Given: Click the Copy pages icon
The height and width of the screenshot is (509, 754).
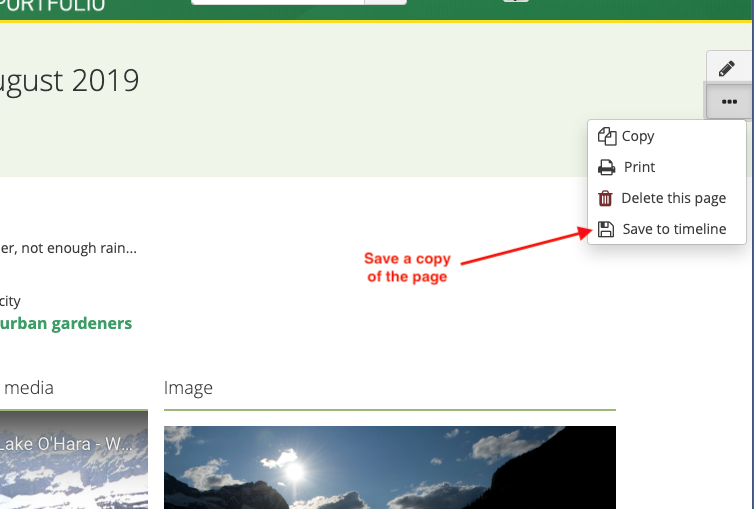Looking at the screenshot, I should [607, 137].
